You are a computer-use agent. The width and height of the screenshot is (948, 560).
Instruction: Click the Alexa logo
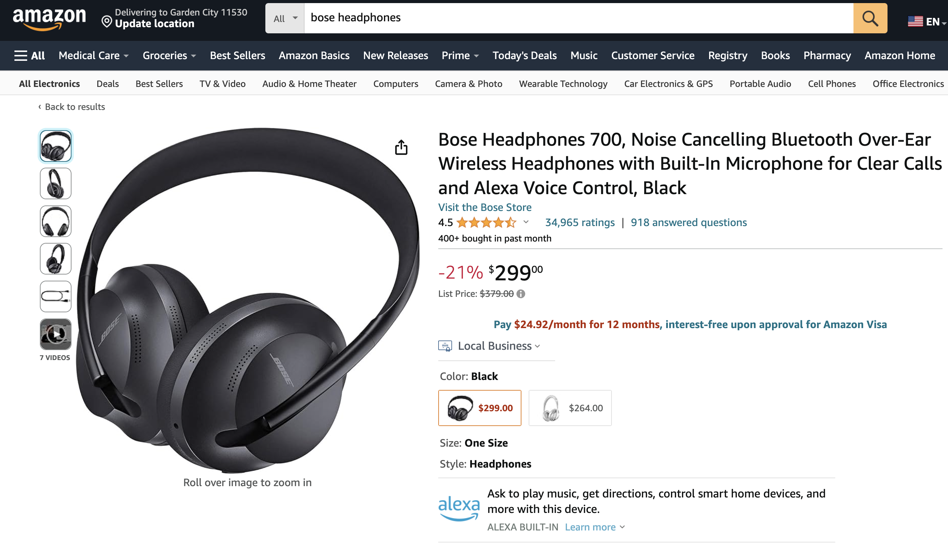[x=459, y=508]
